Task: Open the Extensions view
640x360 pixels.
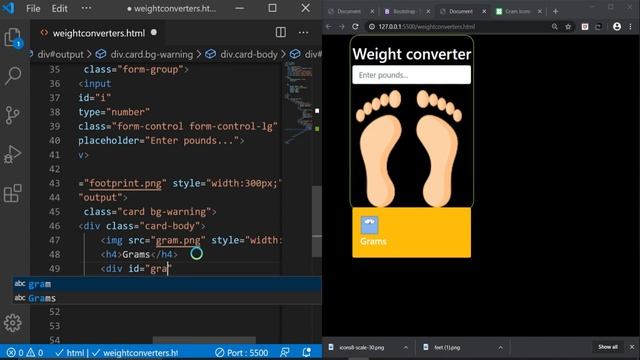Action: pyautogui.click(x=13, y=193)
